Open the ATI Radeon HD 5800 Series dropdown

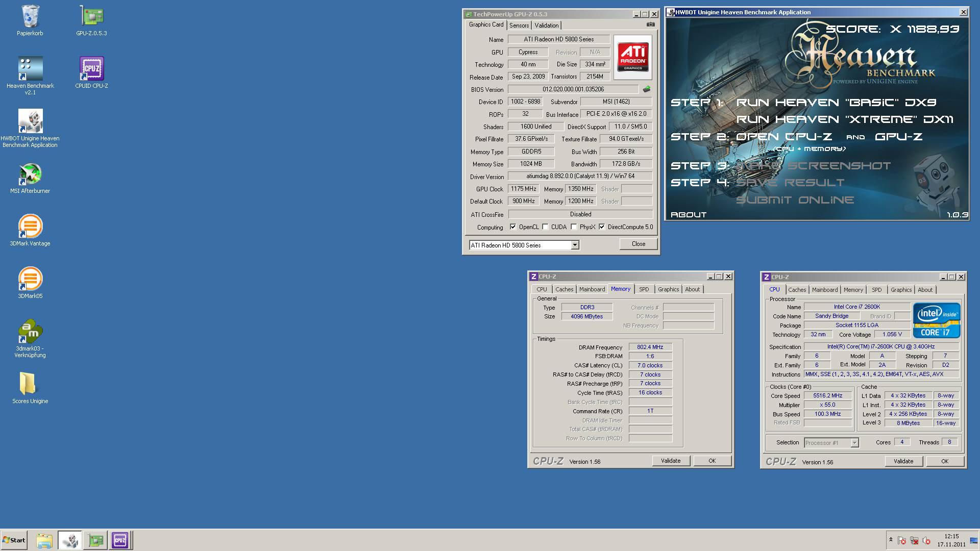[575, 245]
